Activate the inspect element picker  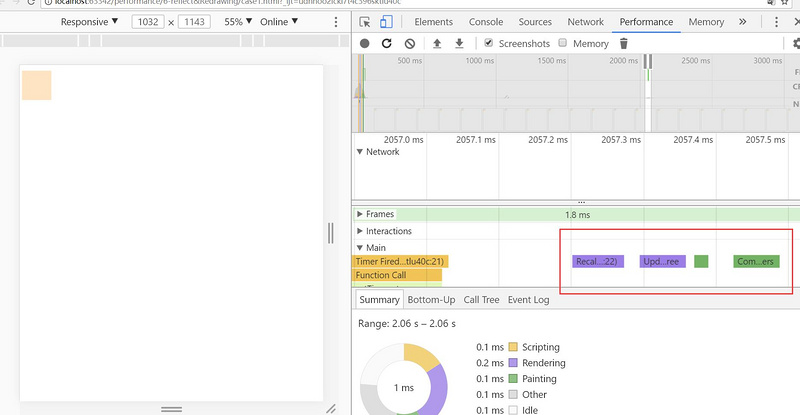click(367, 21)
